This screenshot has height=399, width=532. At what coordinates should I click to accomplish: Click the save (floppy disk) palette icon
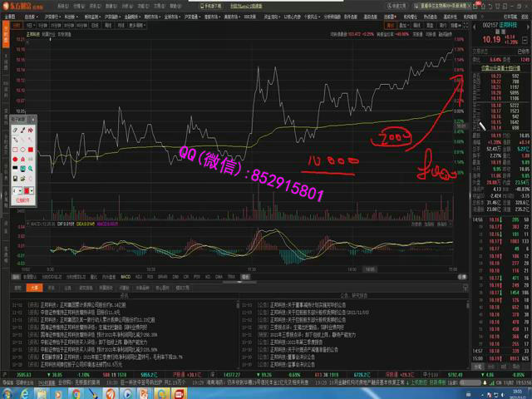(x=15, y=179)
